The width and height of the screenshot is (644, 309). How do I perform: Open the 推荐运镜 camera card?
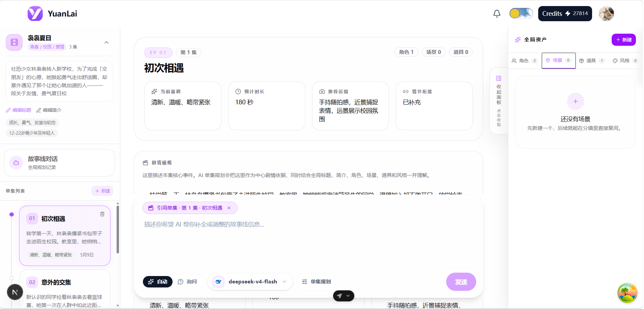(x=350, y=106)
